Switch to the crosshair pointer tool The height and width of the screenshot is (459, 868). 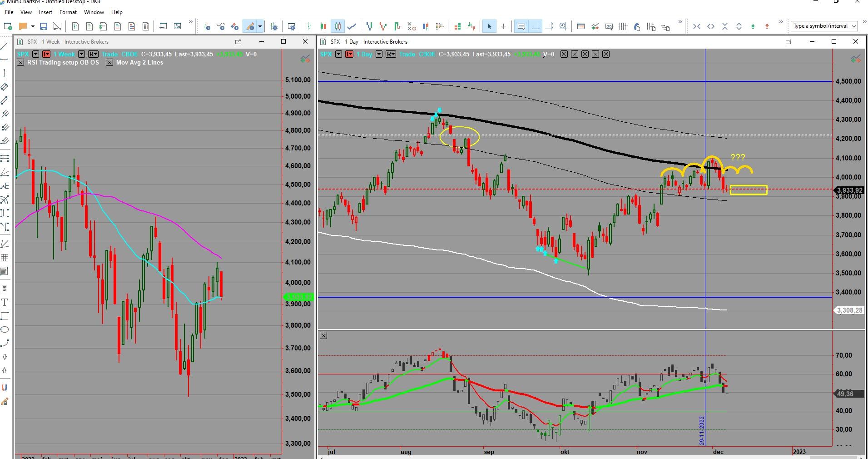click(503, 26)
